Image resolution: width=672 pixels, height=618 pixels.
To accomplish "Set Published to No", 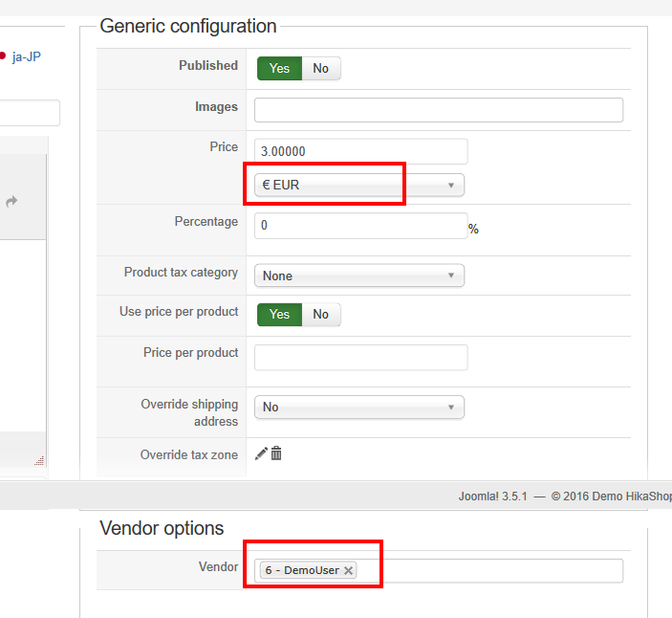I will (x=321, y=68).
